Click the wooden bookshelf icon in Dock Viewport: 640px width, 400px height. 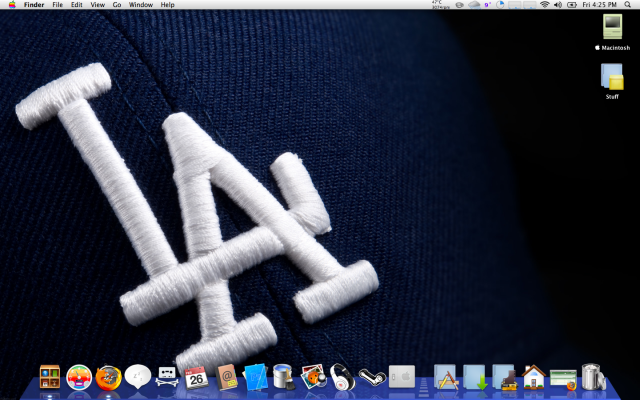[x=50, y=377]
